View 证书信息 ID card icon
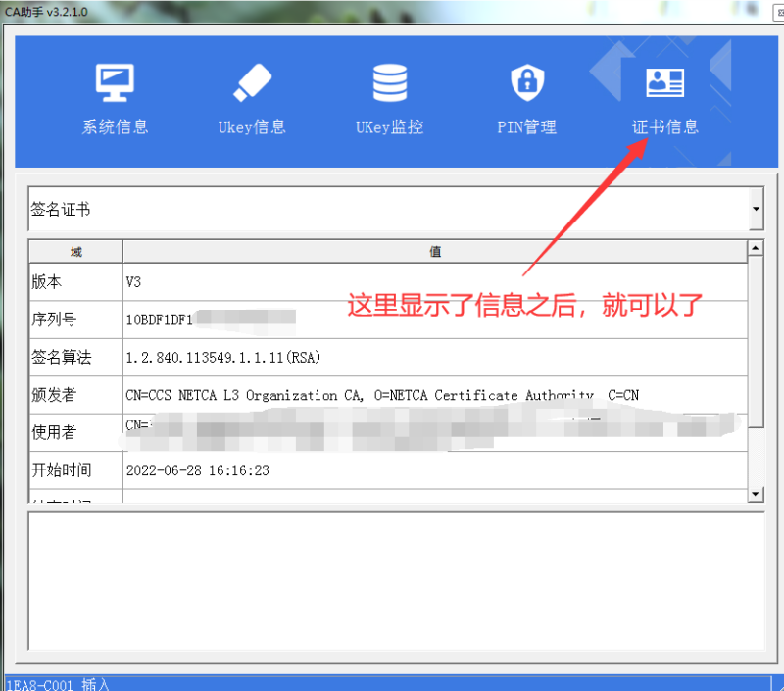784x691 pixels. click(x=665, y=82)
